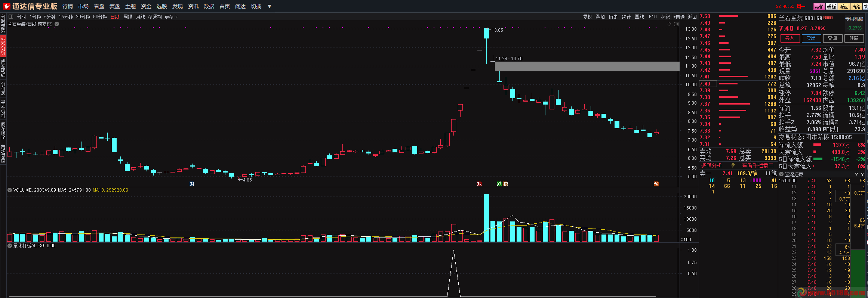Viewport: 868px width, 298px height.
Task: Add stock via +自选 button
Action: coord(679,17)
